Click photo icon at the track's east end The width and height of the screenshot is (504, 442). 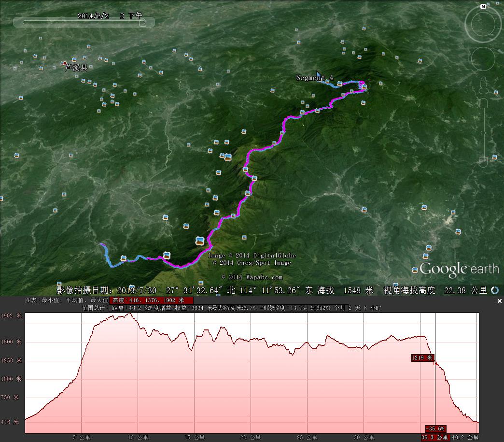coord(364,87)
